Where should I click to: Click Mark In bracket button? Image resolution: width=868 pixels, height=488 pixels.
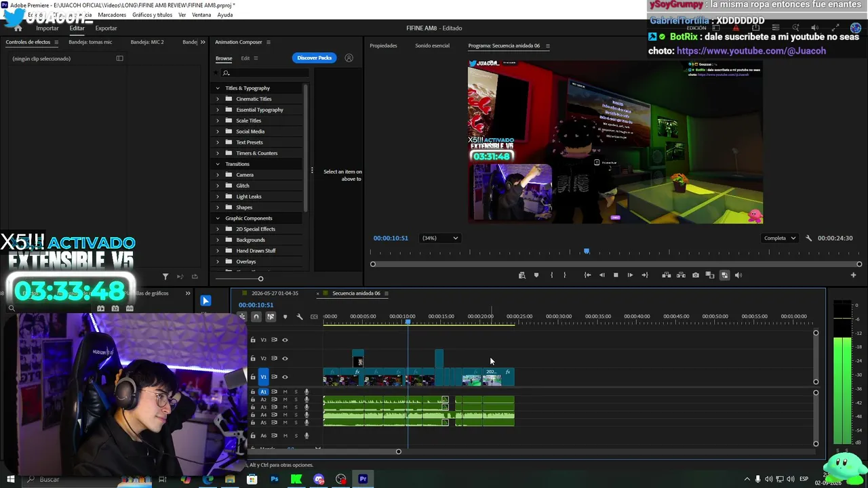pos(551,275)
